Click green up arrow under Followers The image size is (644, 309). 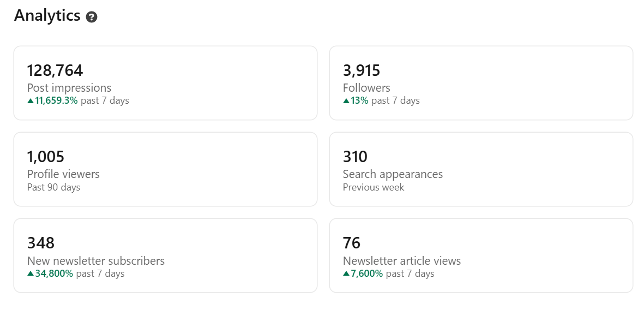click(x=346, y=100)
